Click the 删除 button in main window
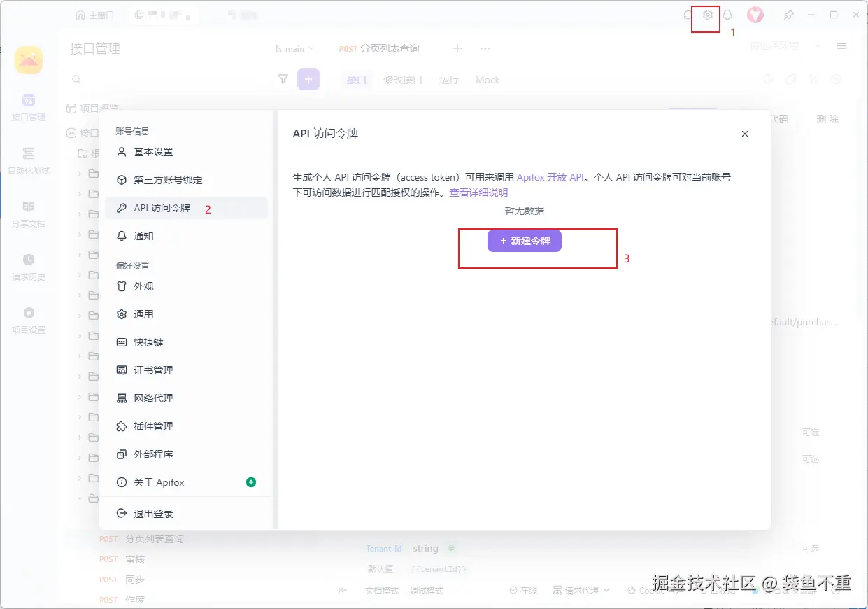Image resolution: width=868 pixels, height=609 pixels. pyautogui.click(x=827, y=119)
